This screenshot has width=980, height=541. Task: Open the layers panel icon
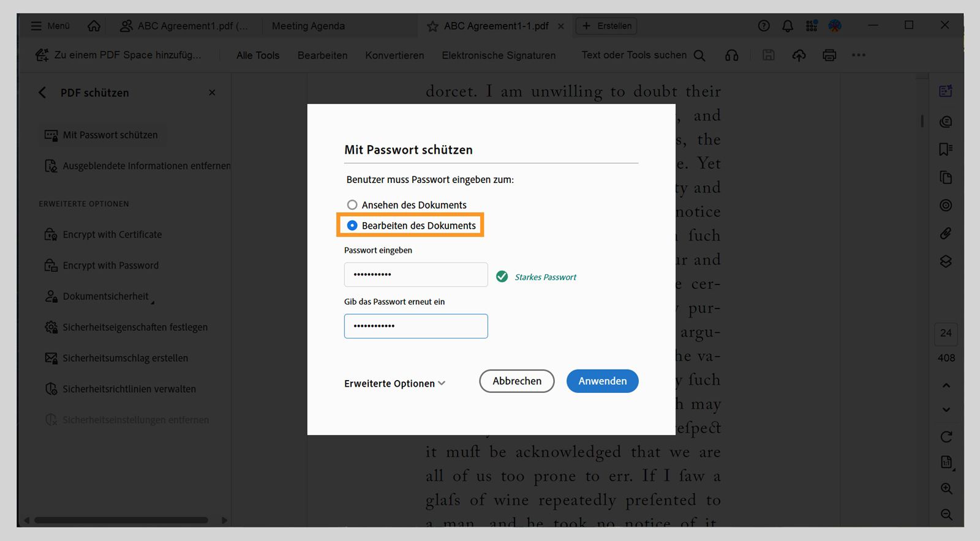point(946,262)
